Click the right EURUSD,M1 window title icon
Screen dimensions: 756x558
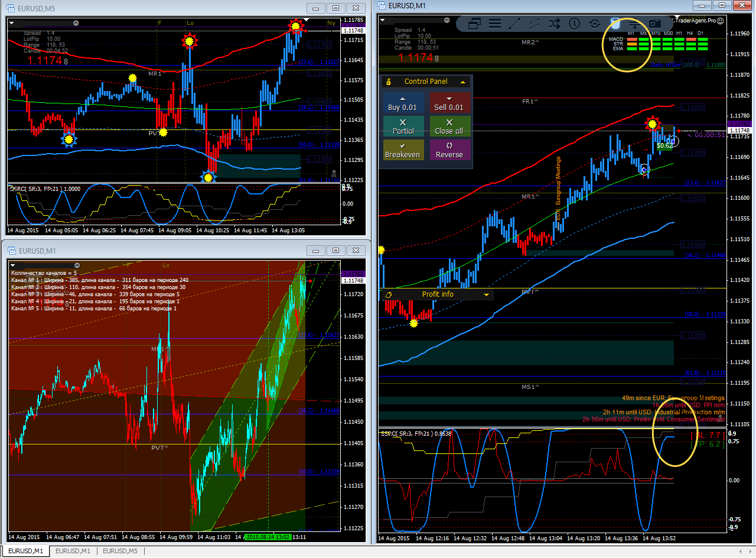[x=382, y=5]
